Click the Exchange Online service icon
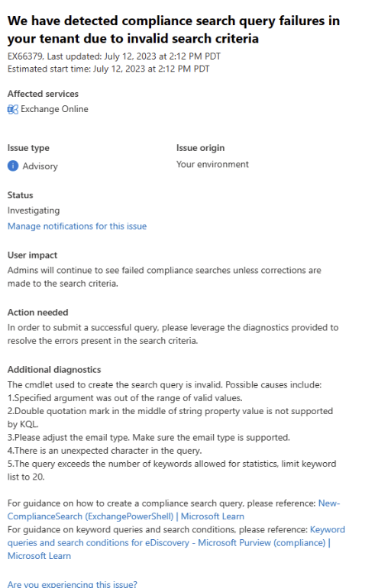The height and width of the screenshot is (588, 365). 13,110
